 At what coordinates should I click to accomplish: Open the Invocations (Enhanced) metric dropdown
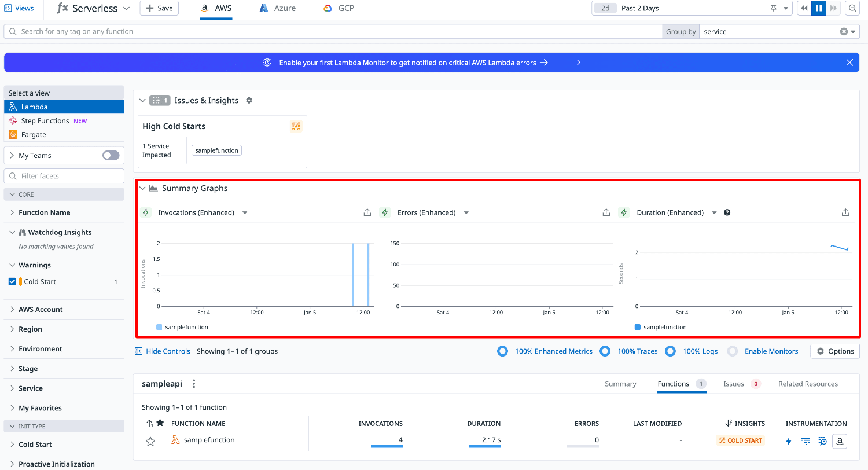[x=244, y=213]
